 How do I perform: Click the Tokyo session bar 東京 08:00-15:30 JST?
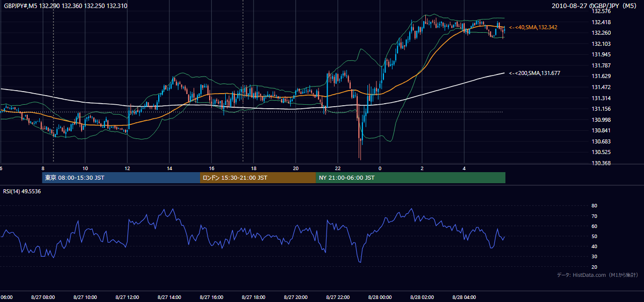point(121,178)
